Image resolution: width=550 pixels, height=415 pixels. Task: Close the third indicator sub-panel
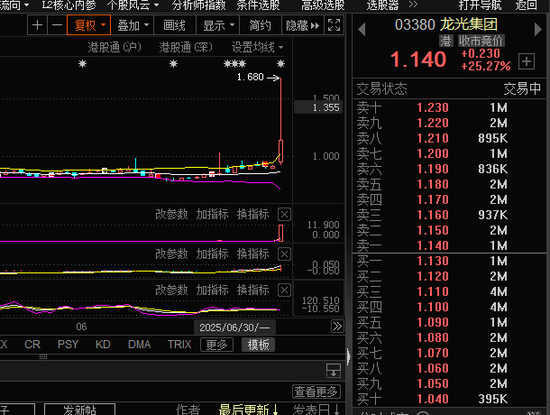pos(284,290)
